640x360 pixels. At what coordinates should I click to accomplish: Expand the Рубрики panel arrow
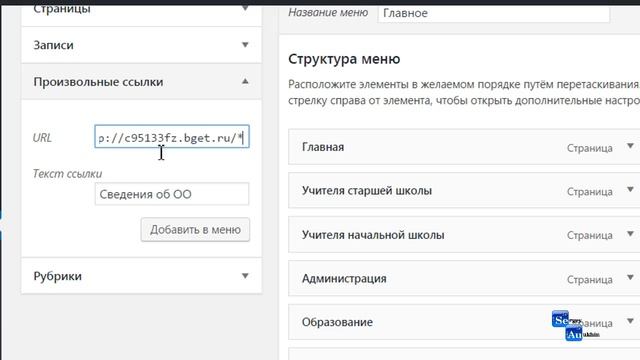tap(245, 276)
